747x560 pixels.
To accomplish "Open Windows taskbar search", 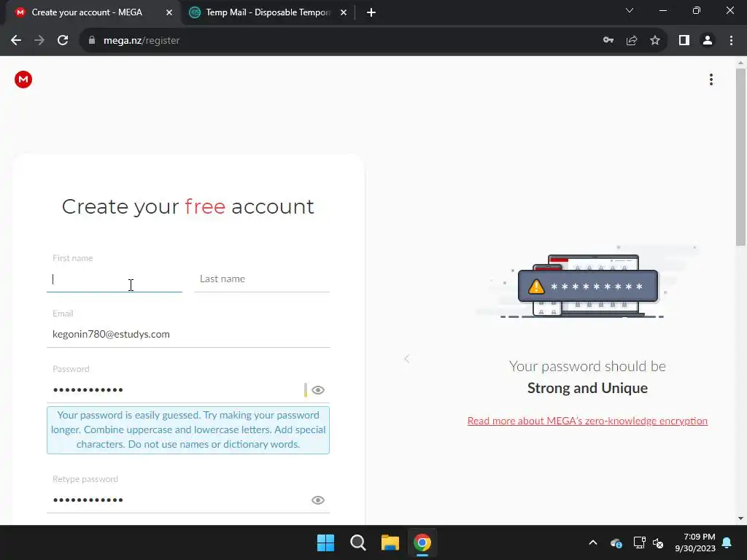I will (357, 542).
